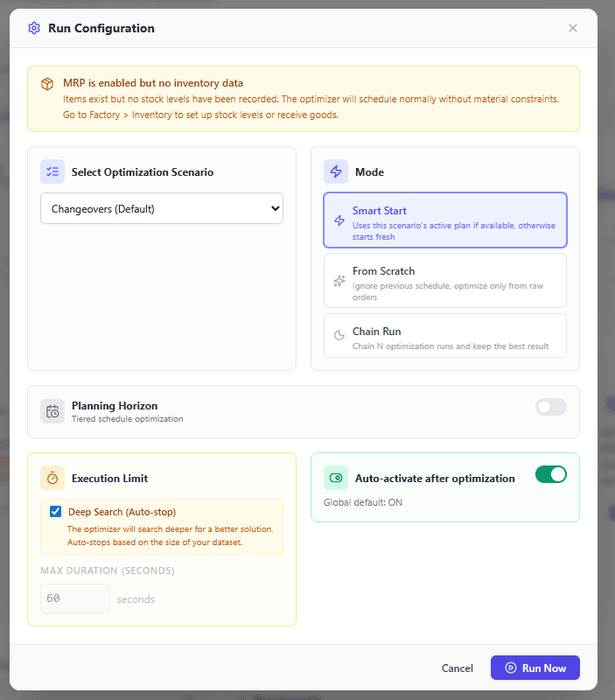Screen dimensions: 615x700
Task: Select the Smart Start mode card
Action: (x=445, y=220)
